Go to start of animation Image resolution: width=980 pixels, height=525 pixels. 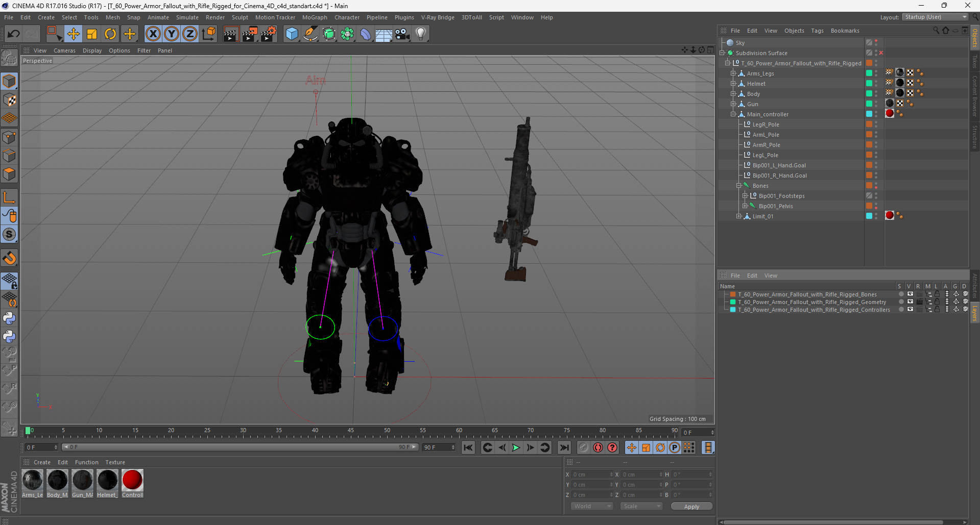[x=468, y=447]
